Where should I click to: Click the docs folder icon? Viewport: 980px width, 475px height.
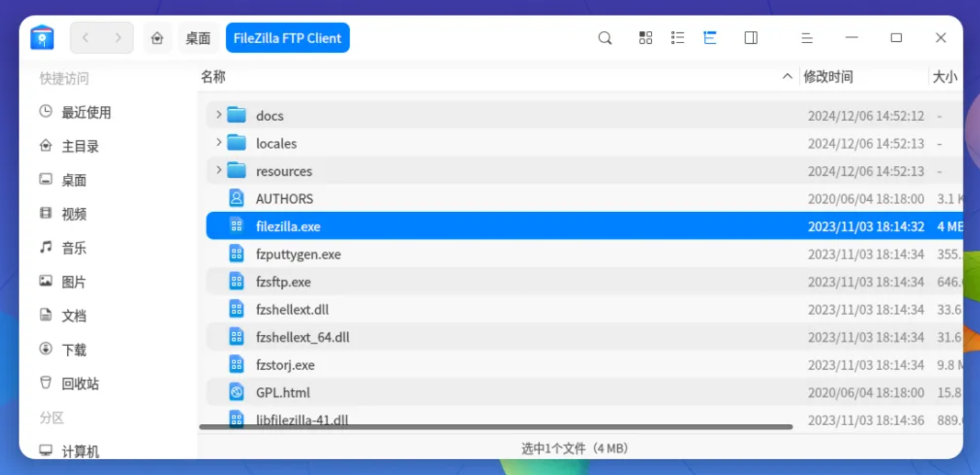237,115
